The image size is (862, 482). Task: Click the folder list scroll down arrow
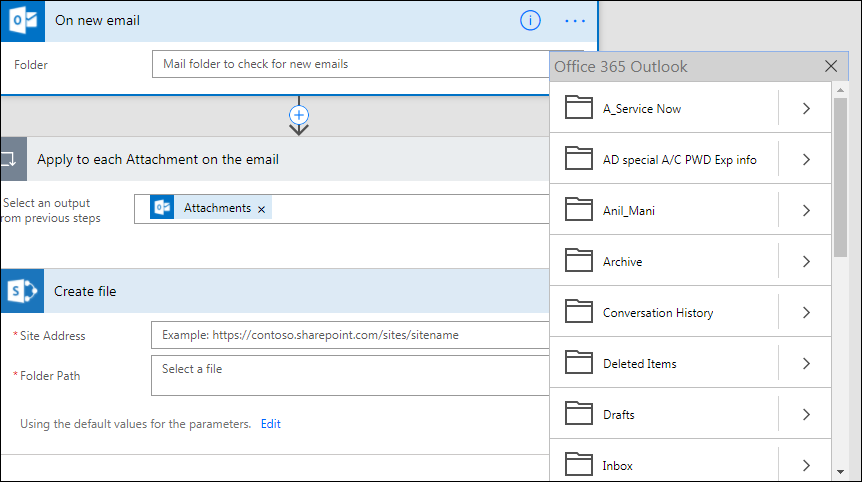(840, 472)
